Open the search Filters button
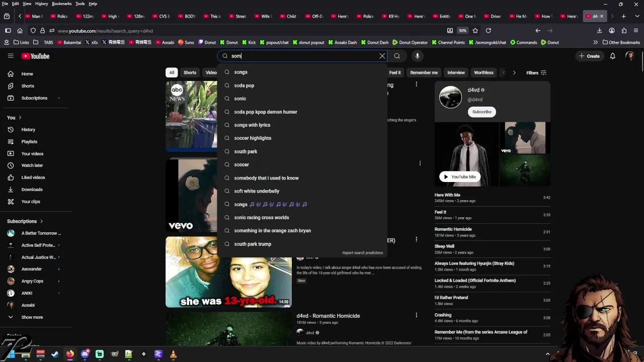 (536, 73)
